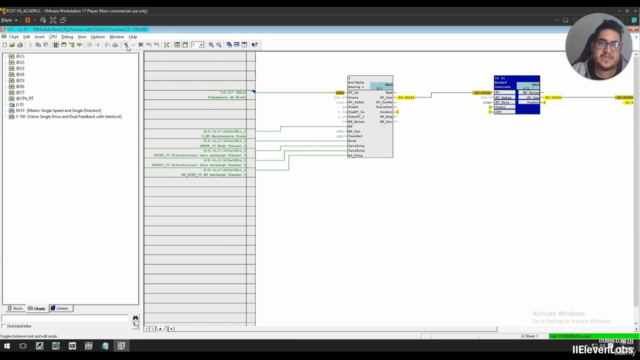Viewport: 640px width, 360px height.
Task: Select V 100 Valve Single Drive chart
Action: tap(65, 117)
